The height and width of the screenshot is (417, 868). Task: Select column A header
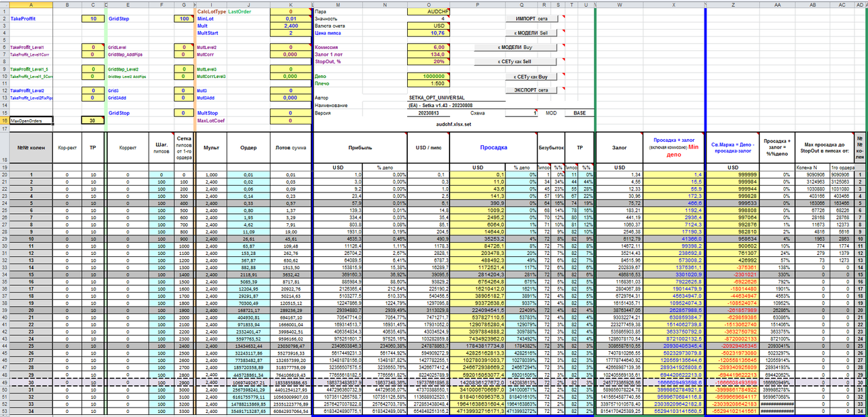[31, 4]
